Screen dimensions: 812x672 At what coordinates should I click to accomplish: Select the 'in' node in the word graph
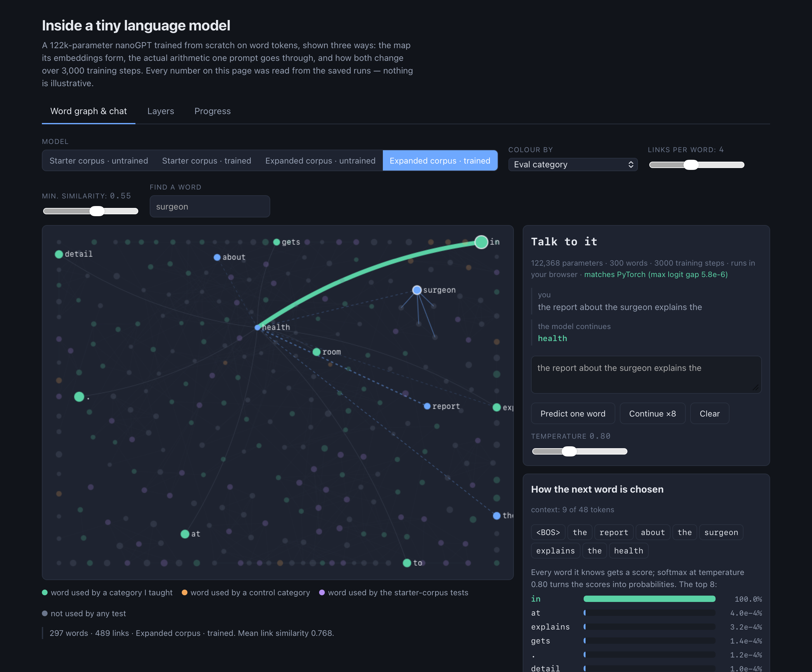tap(481, 242)
